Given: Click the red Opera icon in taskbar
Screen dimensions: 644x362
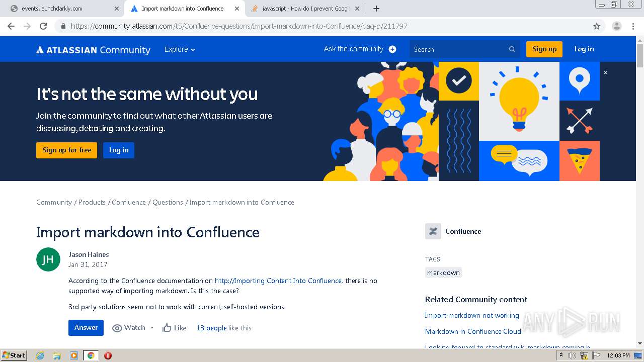Looking at the screenshot, I should click(x=108, y=355).
